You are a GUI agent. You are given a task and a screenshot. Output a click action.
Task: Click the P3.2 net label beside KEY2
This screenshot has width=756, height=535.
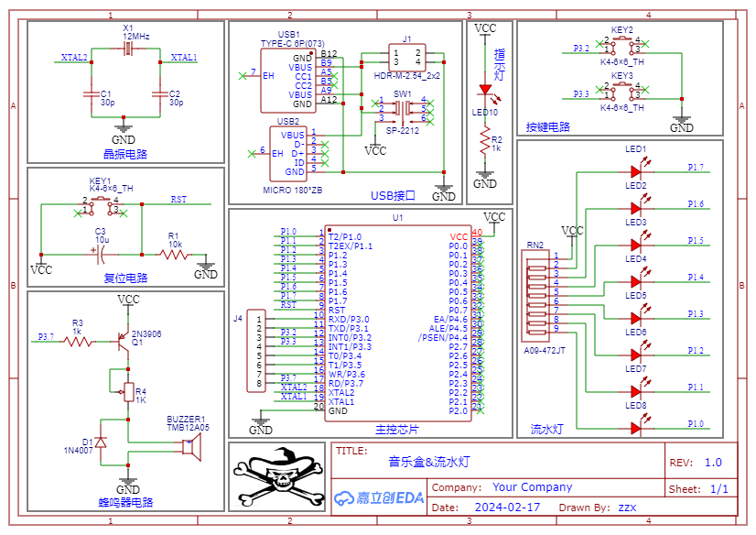pos(581,49)
